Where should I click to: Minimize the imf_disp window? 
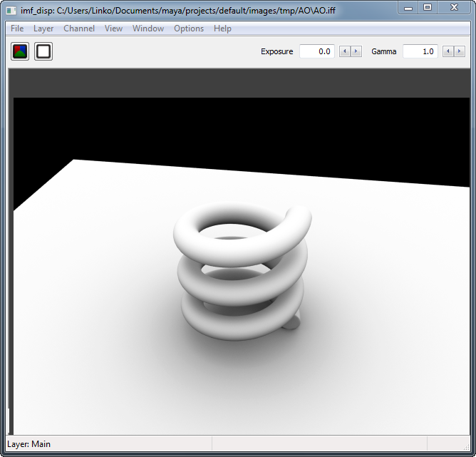point(408,7)
